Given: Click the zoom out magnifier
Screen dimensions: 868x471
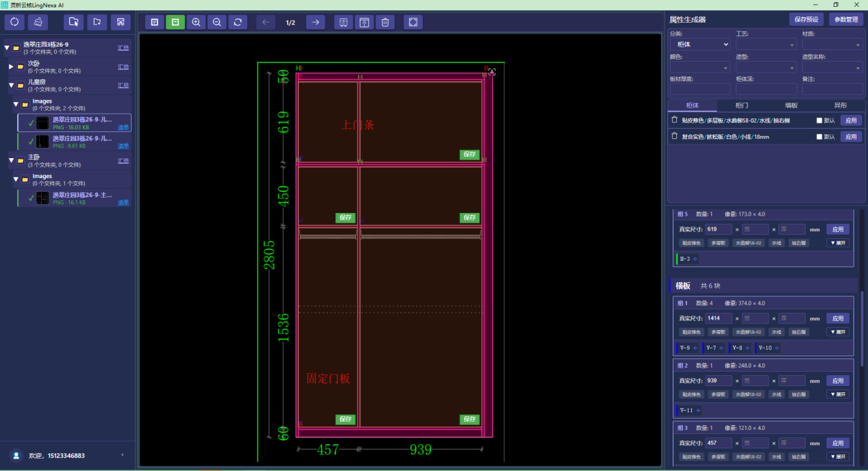Looking at the screenshot, I should click(x=216, y=23).
